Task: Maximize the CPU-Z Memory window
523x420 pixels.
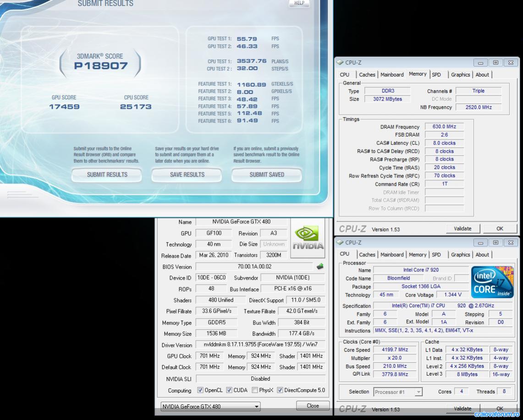Action: click(x=495, y=62)
